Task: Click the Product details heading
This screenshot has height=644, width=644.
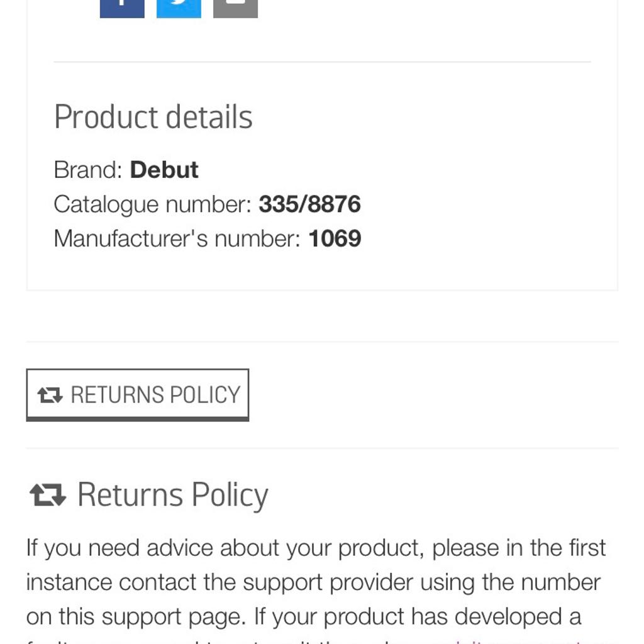Action: pyautogui.click(x=153, y=117)
